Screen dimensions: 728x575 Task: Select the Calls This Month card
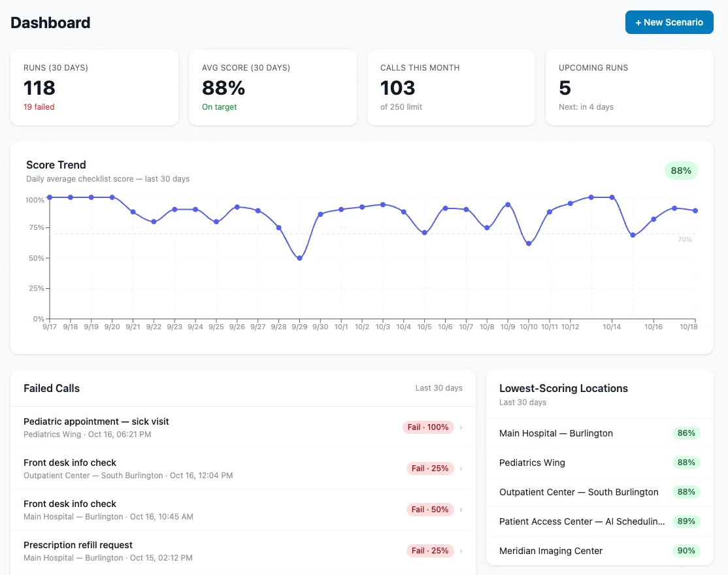pyautogui.click(x=451, y=88)
